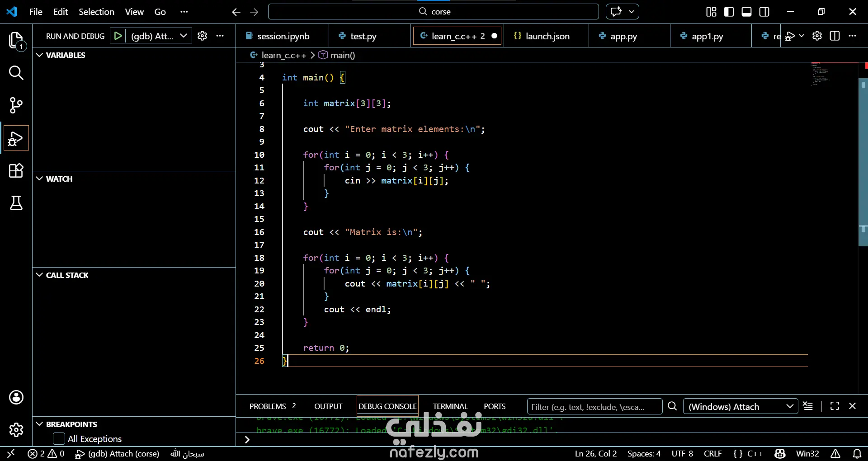Image resolution: width=868 pixels, height=461 pixels.
Task: Switch to the launch.json tab
Action: [x=547, y=36]
